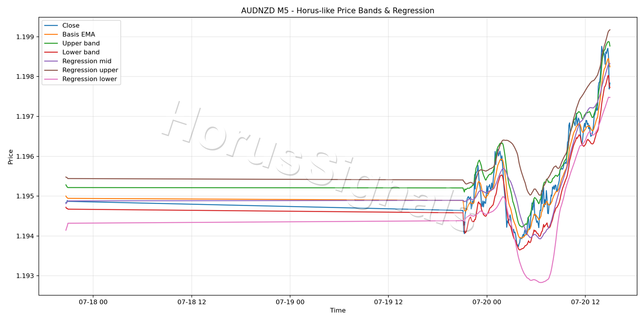The width and height of the screenshot is (644, 322).
Task: Click the 1.199 price tick label
Action: point(26,37)
